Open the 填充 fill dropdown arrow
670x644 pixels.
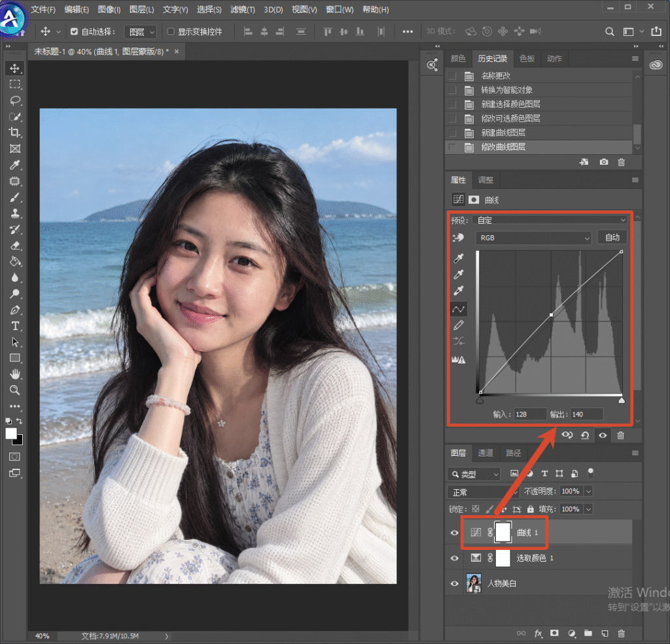588,509
